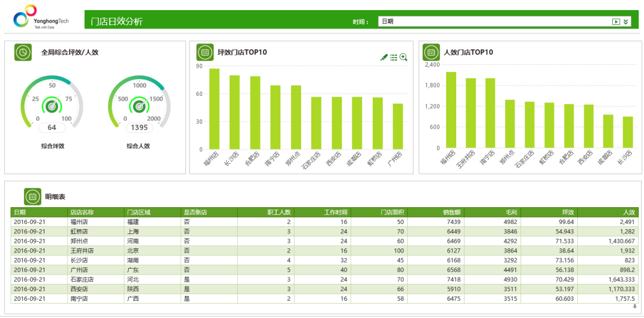Screen dimensions: 644x318
Task: Click the calendar icon beside 坪效门店TOP10
Action: pyautogui.click(x=205, y=52)
